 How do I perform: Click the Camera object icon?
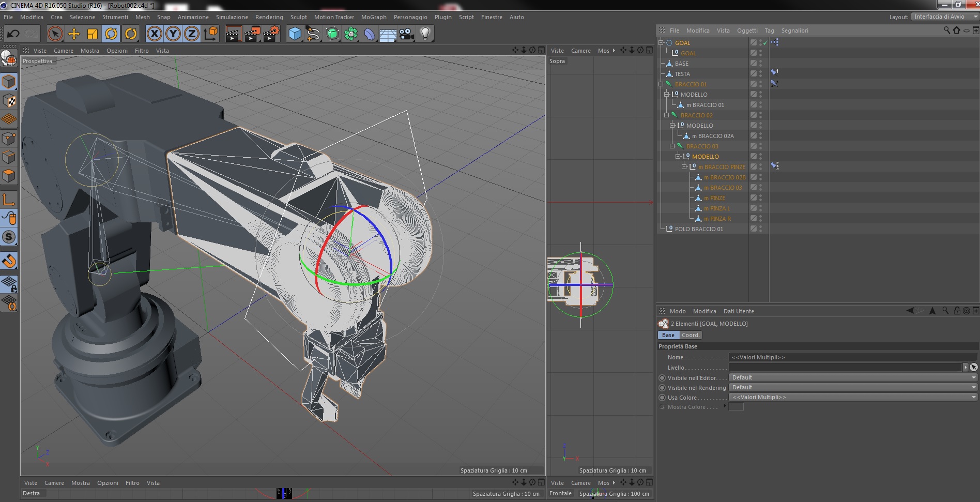(407, 34)
